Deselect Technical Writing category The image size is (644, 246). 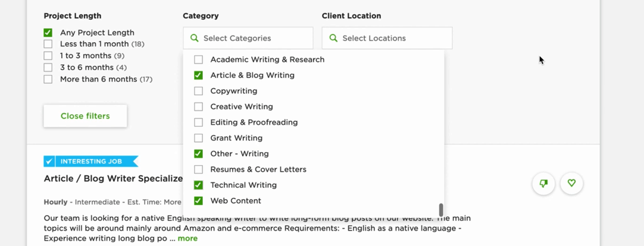coord(199,185)
